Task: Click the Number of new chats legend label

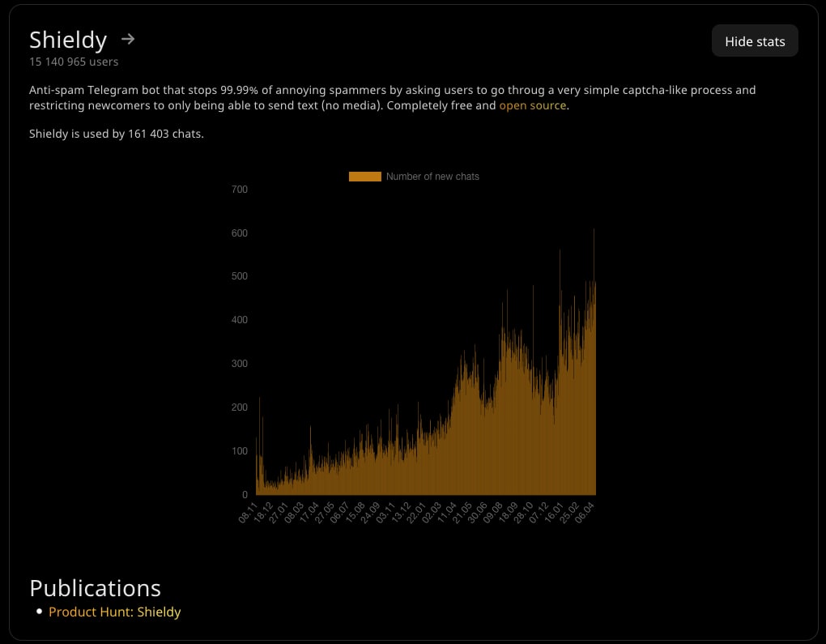Action: pos(432,177)
